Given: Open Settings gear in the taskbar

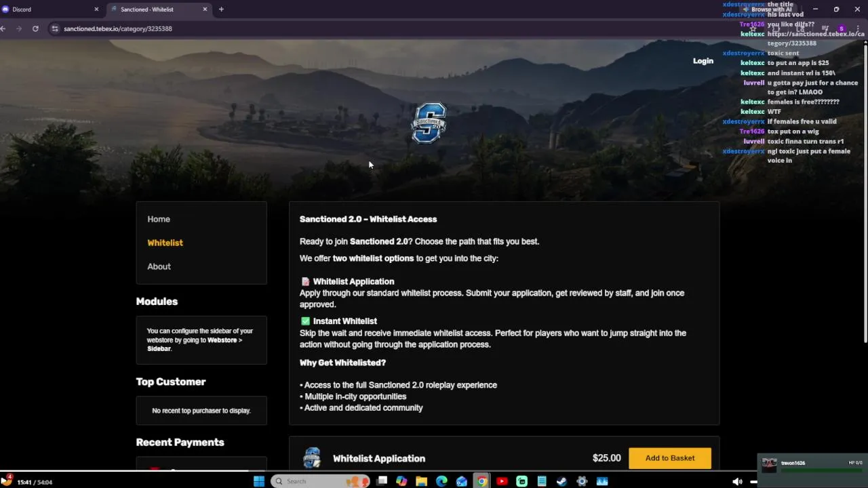Looking at the screenshot, I should [x=582, y=481].
